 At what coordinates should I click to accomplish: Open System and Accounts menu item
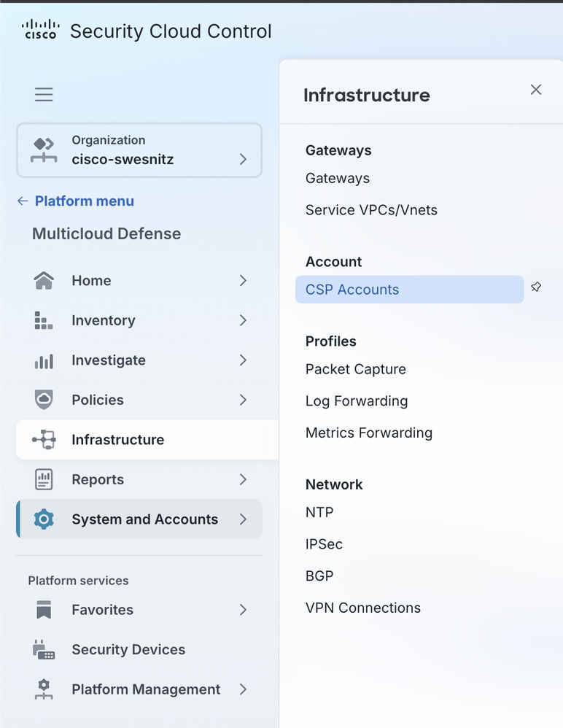click(x=139, y=519)
